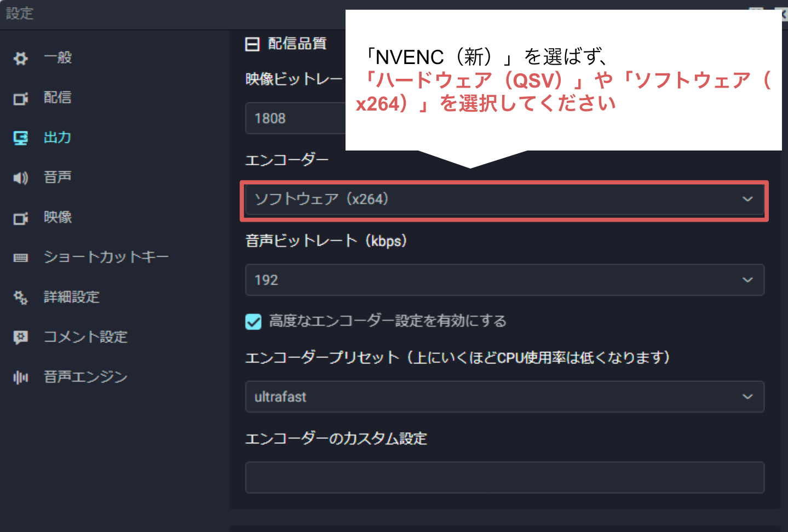Click the camera icon beside 映像
This screenshot has width=788, height=532.
point(21,218)
